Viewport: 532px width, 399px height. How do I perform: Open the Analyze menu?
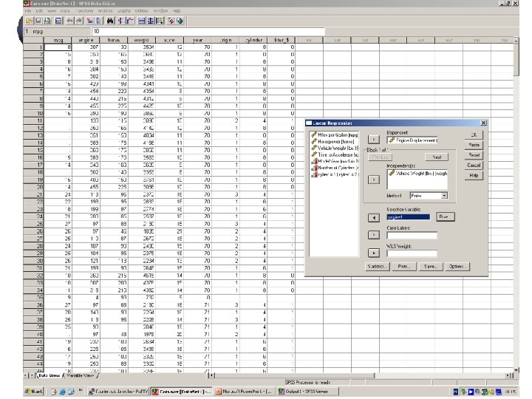pos(105,11)
